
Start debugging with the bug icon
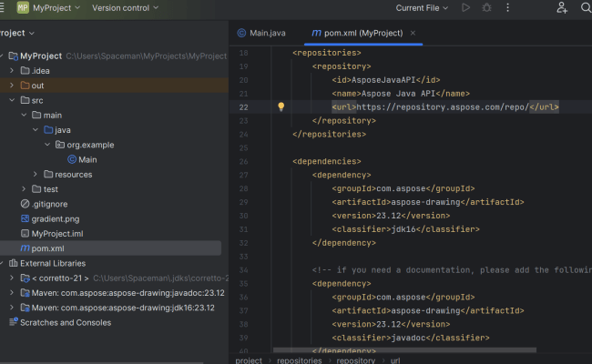[486, 7]
